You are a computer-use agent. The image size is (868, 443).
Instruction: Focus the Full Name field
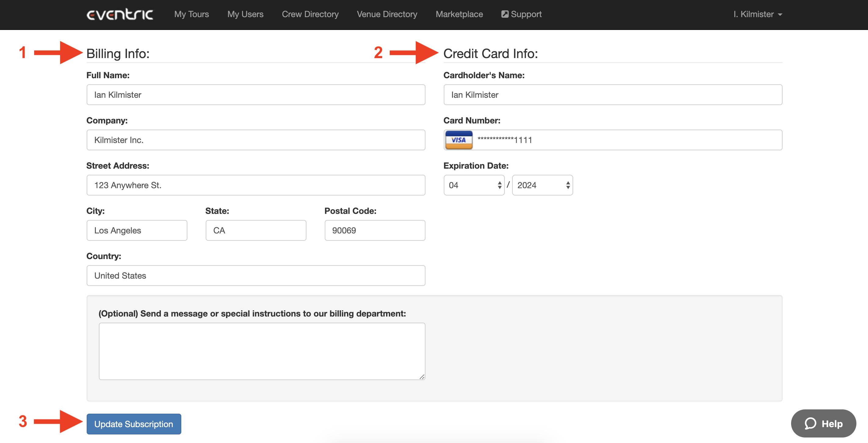pos(256,95)
